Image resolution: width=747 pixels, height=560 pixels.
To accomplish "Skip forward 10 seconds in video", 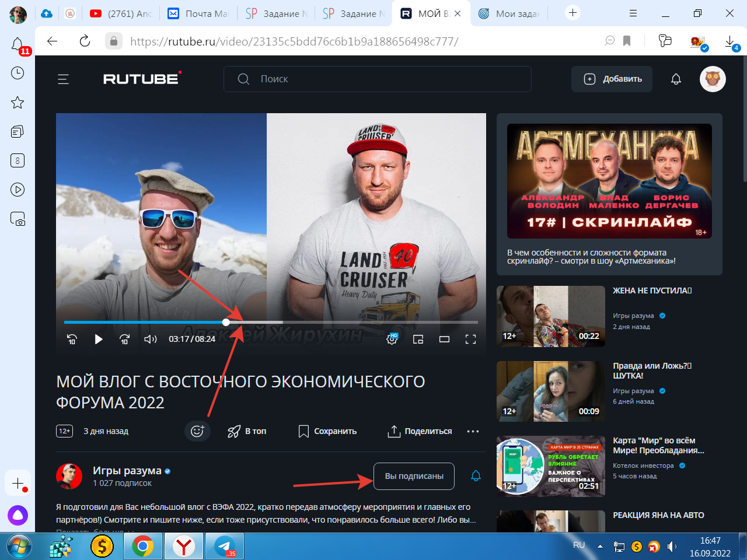I will [x=124, y=339].
